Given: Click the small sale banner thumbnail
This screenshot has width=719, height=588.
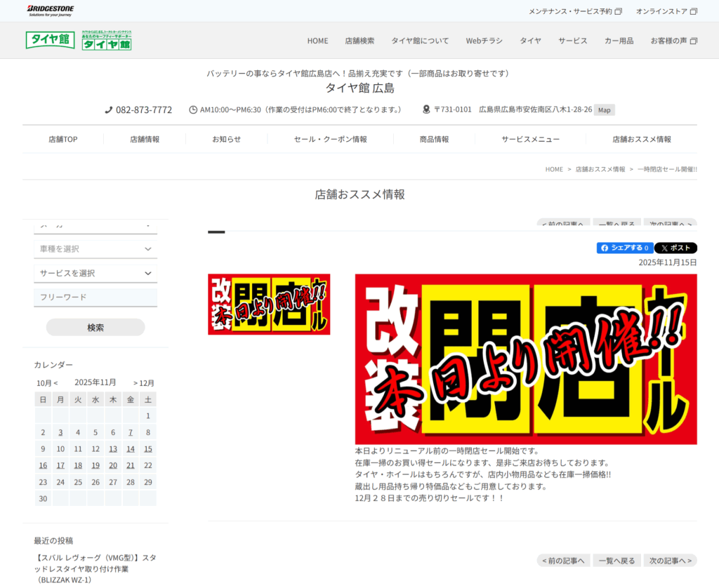Looking at the screenshot, I should tap(269, 305).
